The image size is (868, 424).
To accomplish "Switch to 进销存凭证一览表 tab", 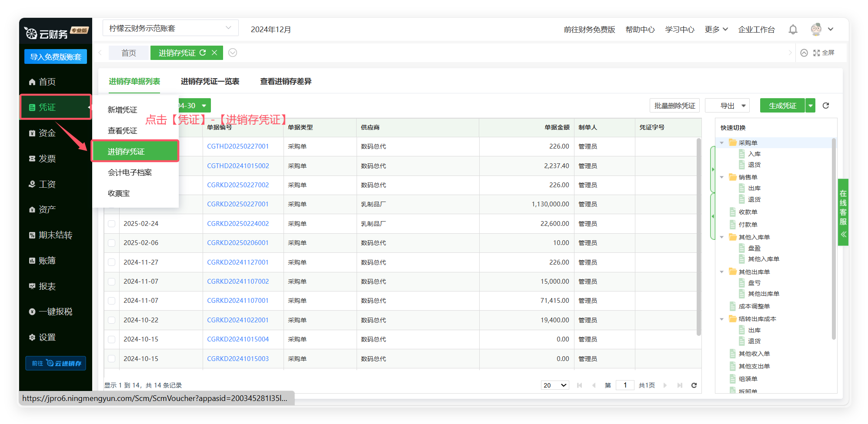I will coord(210,81).
